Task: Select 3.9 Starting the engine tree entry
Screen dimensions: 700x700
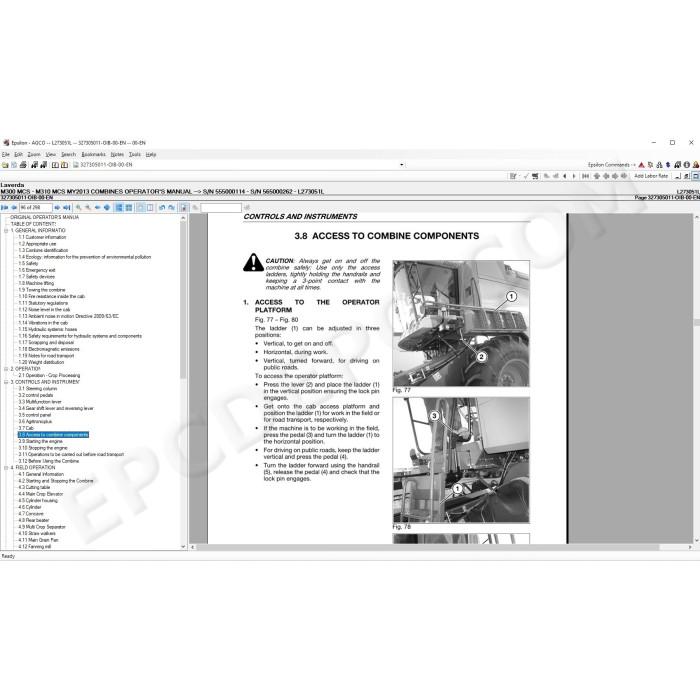Action: point(40,442)
